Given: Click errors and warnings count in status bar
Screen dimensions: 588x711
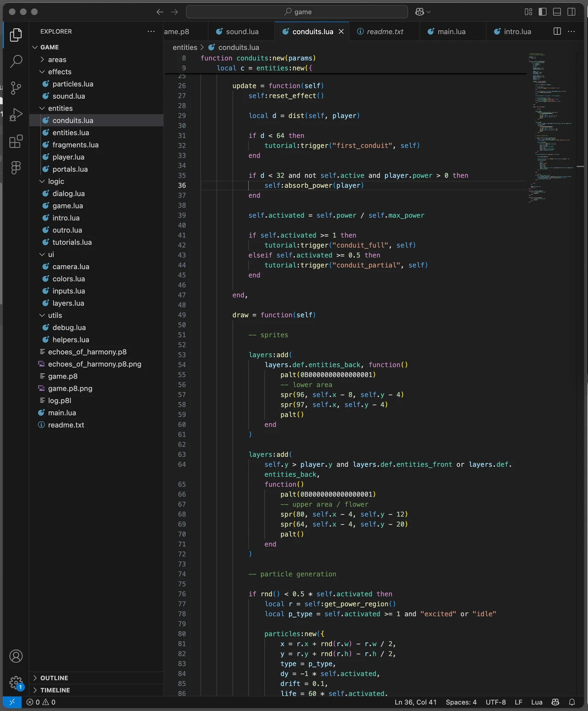Looking at the screenshot, I should [x=41, y=702].
